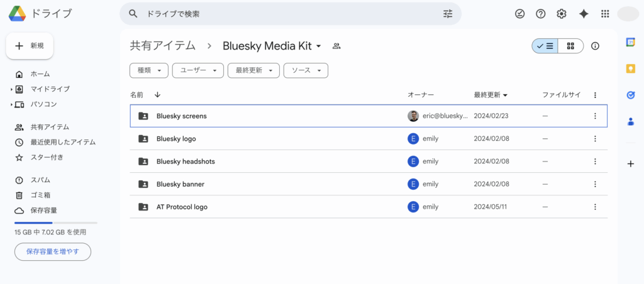Click the account profile avatar
The image size is (644, 284).
tap(628, 14)
